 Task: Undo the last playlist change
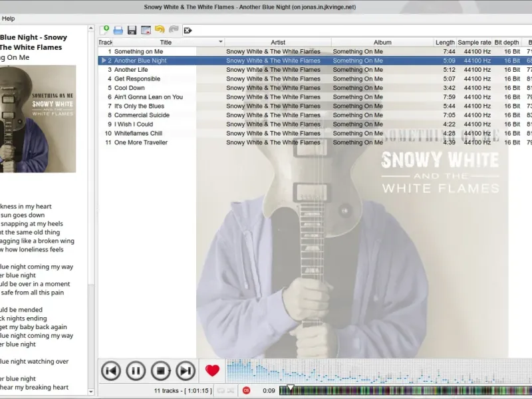coord(160,30)
